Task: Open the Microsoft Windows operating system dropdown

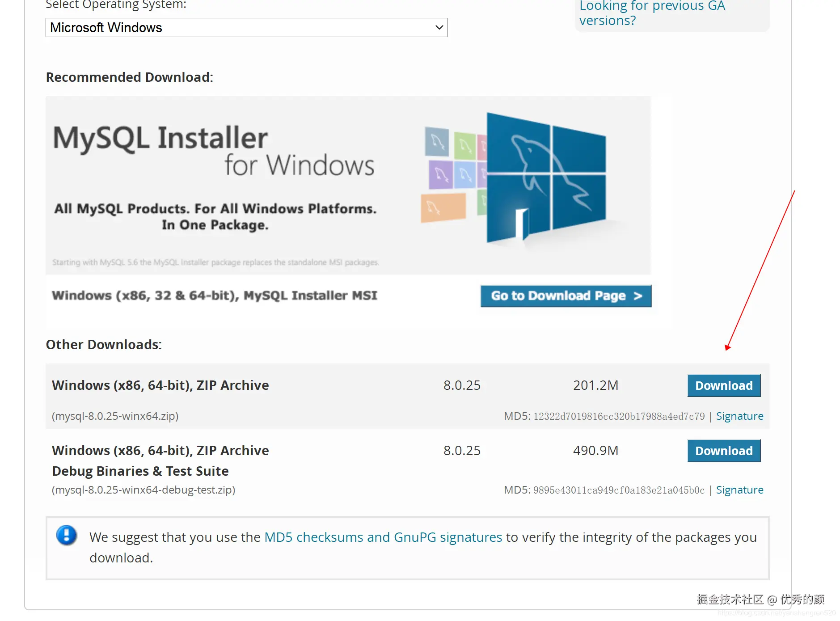Action: coord(246,27)
